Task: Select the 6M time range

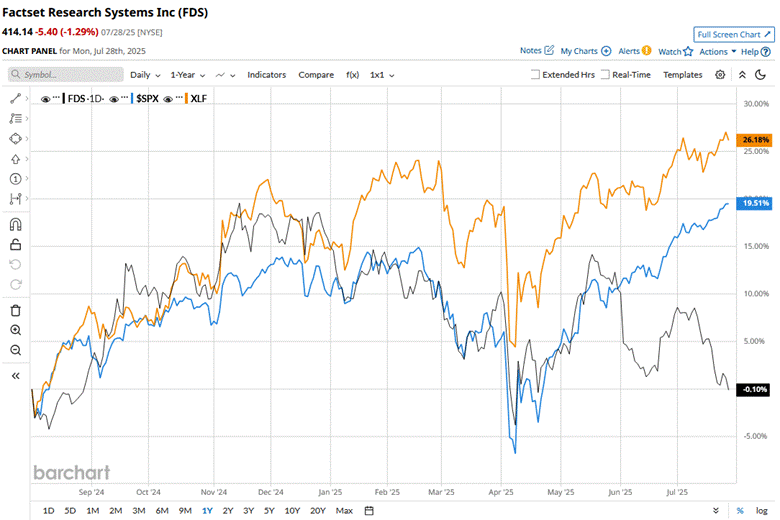Action: point(162,511)
